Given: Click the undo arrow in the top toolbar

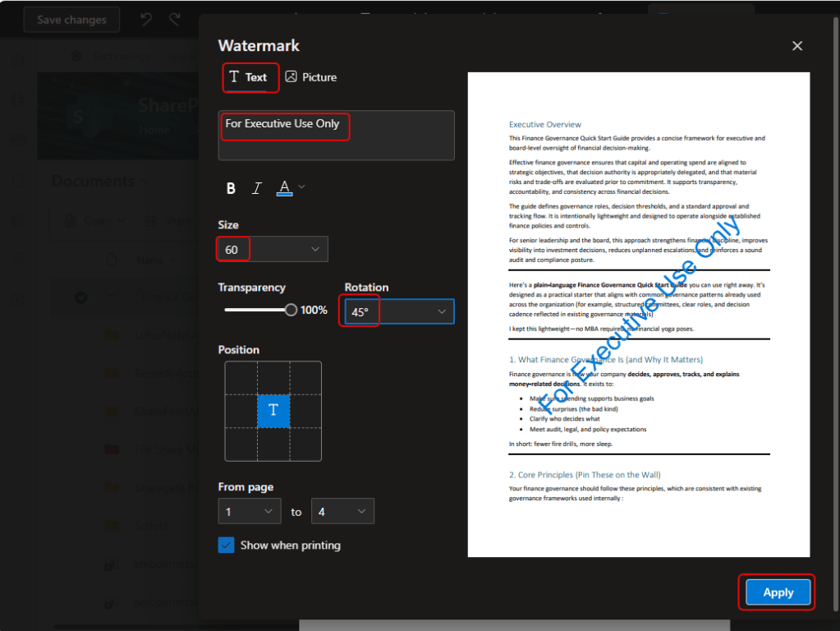Looking at the screenshot, I should click(x=146, y=20).
